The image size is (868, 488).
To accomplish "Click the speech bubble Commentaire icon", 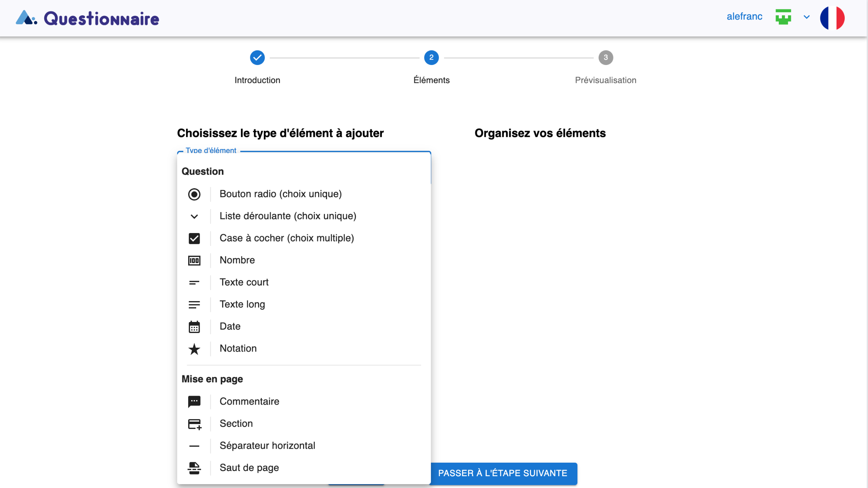I will click(x=194, y=402).
